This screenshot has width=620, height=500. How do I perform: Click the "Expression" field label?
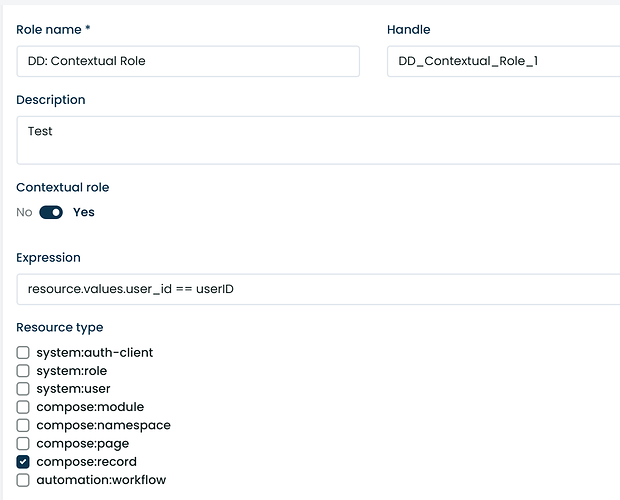click(x=48, y=257)
